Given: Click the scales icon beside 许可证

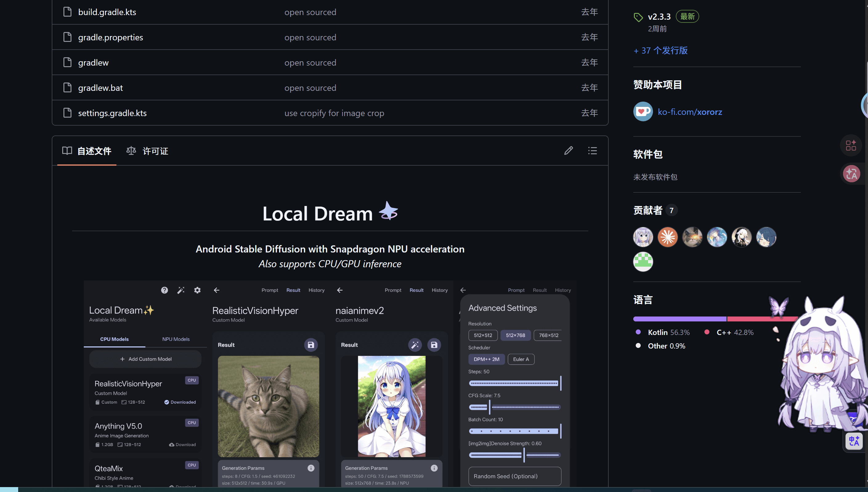Looking at the screenshot, I should 131,151.
